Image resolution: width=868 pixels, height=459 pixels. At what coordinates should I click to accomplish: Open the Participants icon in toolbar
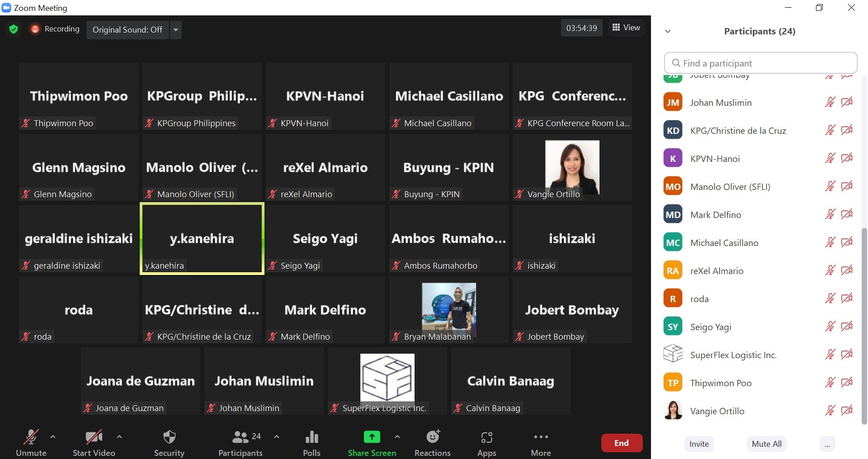(240, 437)
